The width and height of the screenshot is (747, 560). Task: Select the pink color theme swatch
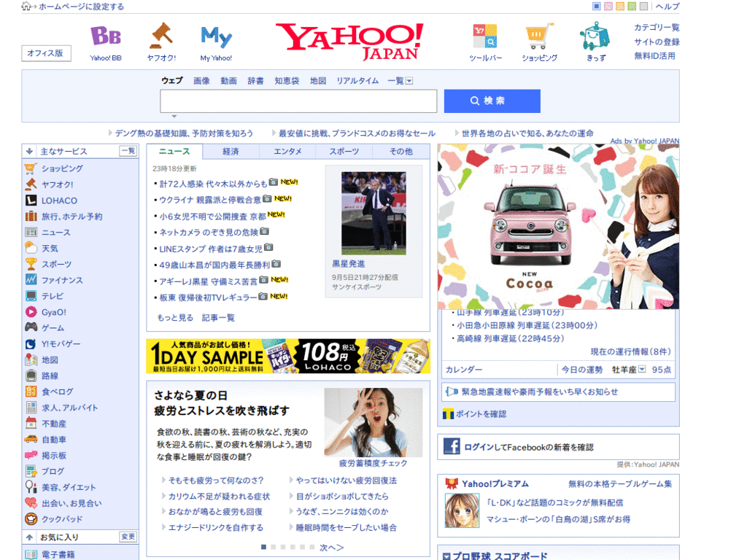tap(608, 6)
